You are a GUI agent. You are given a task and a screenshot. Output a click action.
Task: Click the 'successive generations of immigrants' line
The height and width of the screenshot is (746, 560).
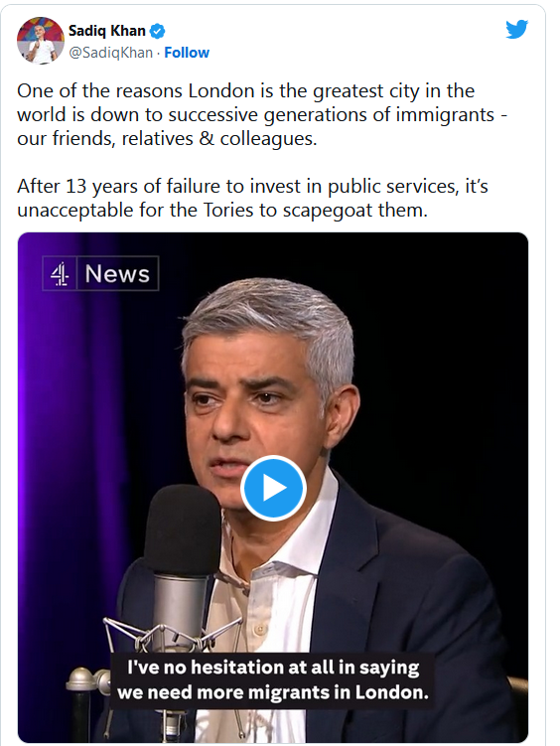pos(262,114)
